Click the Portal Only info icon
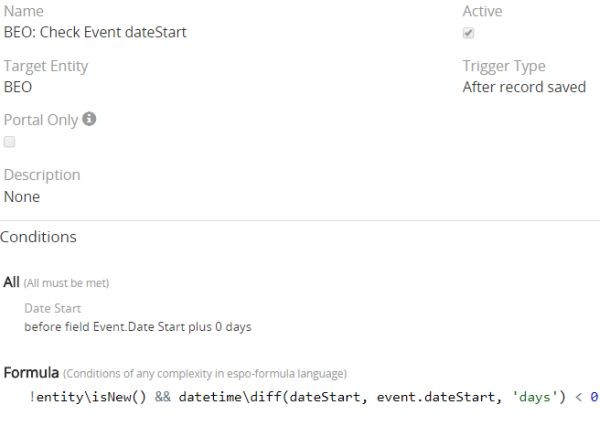The image size is (600, 426). [x=89, y=119]
